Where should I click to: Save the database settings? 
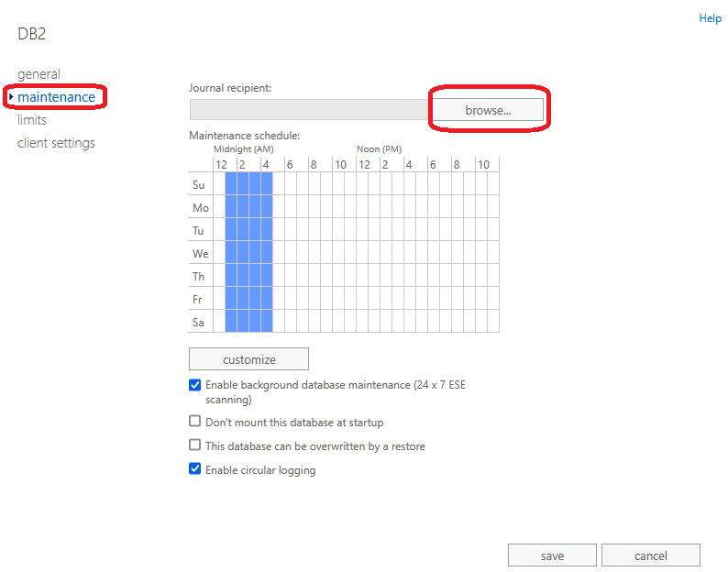coord(552,555)
